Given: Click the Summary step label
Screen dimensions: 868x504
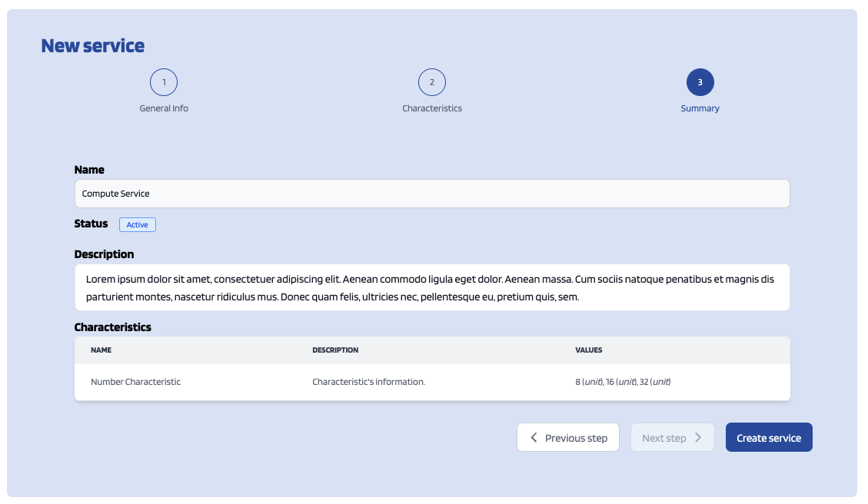Looking at the screenshot, I should coord(700,108).
